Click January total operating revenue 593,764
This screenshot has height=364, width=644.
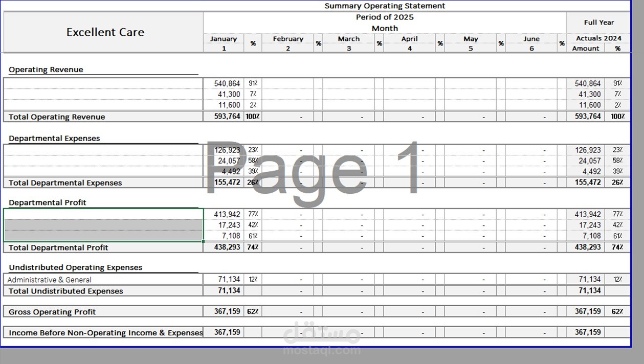coord(228,117)
